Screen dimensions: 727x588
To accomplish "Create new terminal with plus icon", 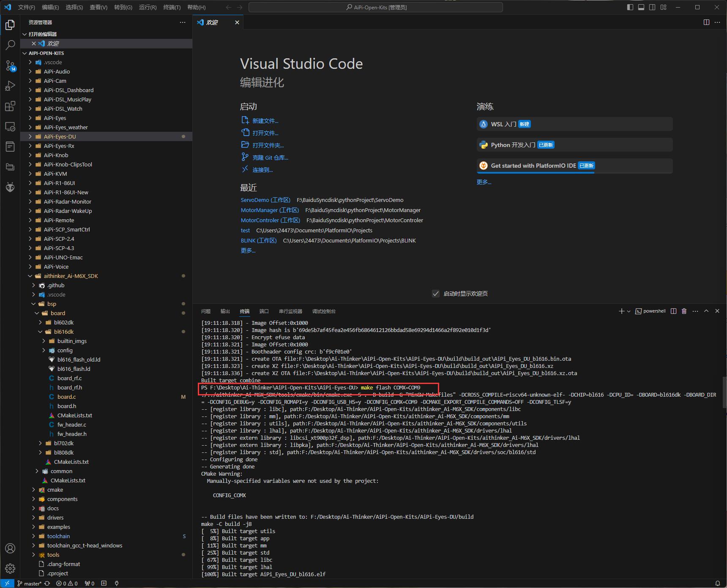I will click(621, 311).
